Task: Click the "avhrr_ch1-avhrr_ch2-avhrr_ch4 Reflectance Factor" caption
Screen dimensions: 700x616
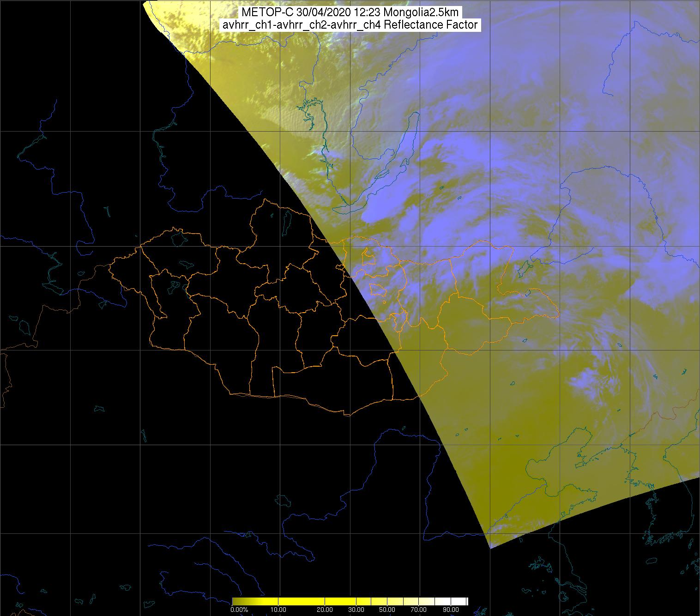Action: click(x=350, y=25)
